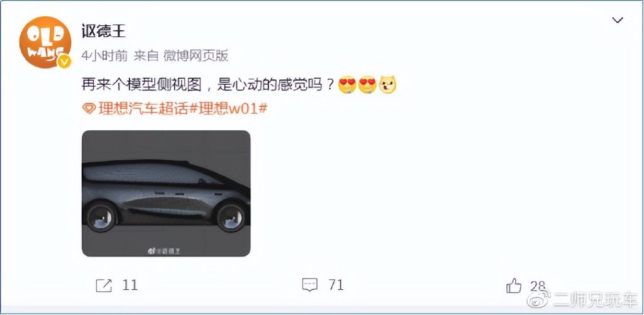Open the repost count 11
The image size is (644, 315).
click(130, 285)
